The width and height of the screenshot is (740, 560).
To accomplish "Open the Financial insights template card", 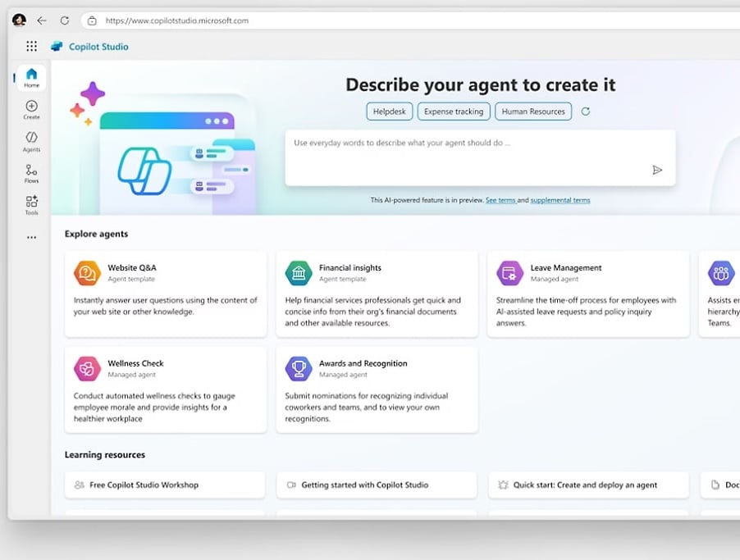I will click(377, 294).
